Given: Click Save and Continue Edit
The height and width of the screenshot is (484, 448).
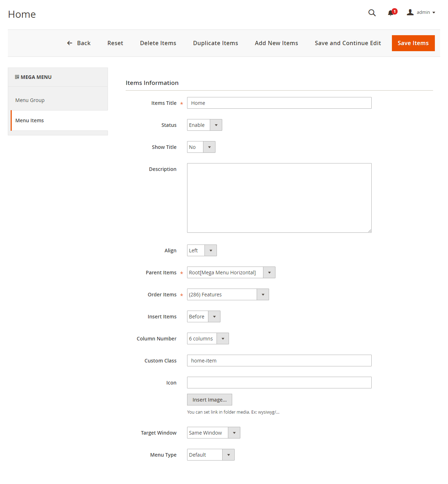Looking at the screenshot, I should click(x=348, y=43).
